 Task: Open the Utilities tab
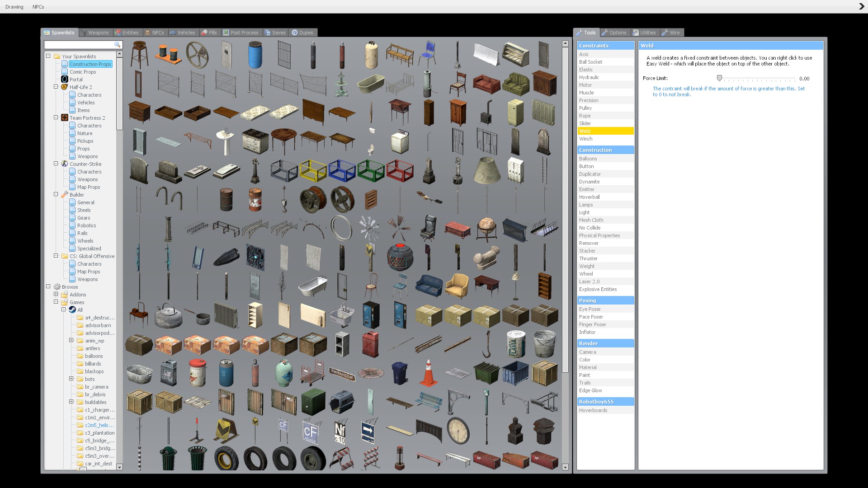(x=645, y=33)
